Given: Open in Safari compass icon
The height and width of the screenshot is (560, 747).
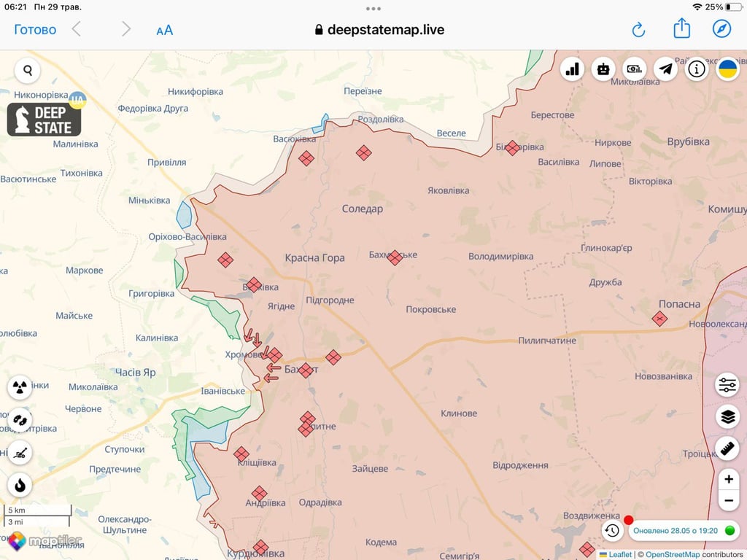Looking at the screenshot, I should point(721,29).
